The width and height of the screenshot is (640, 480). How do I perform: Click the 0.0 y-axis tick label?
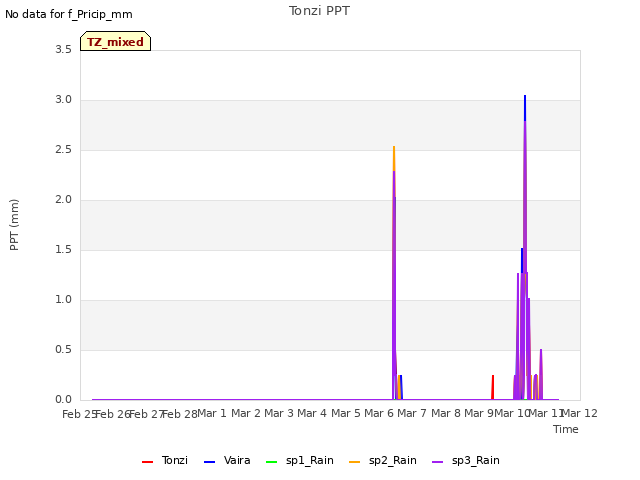point(63,400)
